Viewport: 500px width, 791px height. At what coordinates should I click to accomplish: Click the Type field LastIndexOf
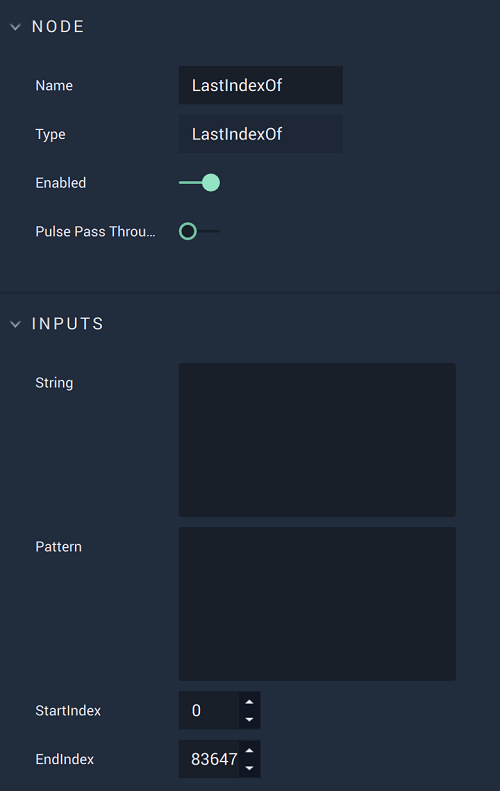click(261, 134)
